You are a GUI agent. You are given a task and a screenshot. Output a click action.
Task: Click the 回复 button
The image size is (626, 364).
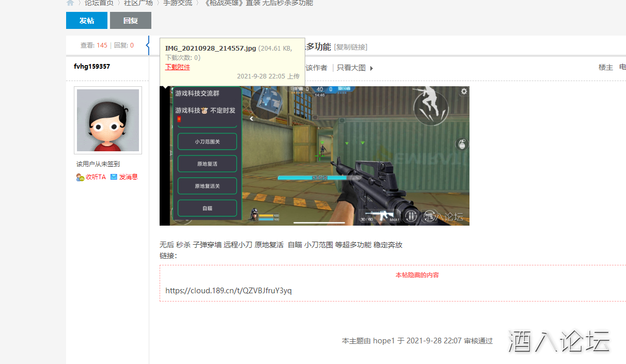[x=131, y=21]
